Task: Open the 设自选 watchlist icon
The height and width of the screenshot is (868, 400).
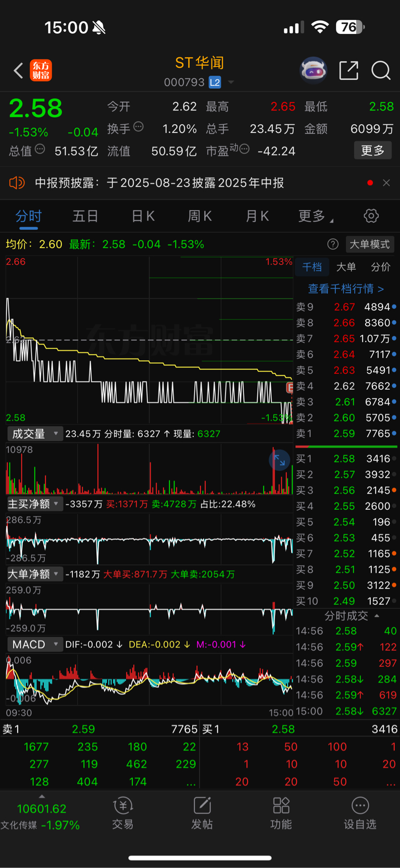Action: click(x=360, y=813)
